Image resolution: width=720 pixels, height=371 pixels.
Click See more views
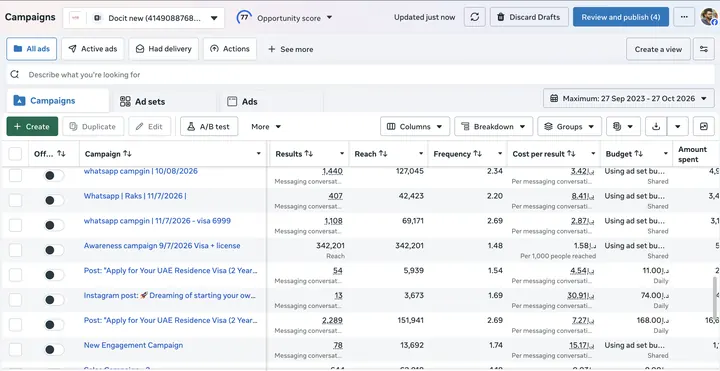point(290,49)
